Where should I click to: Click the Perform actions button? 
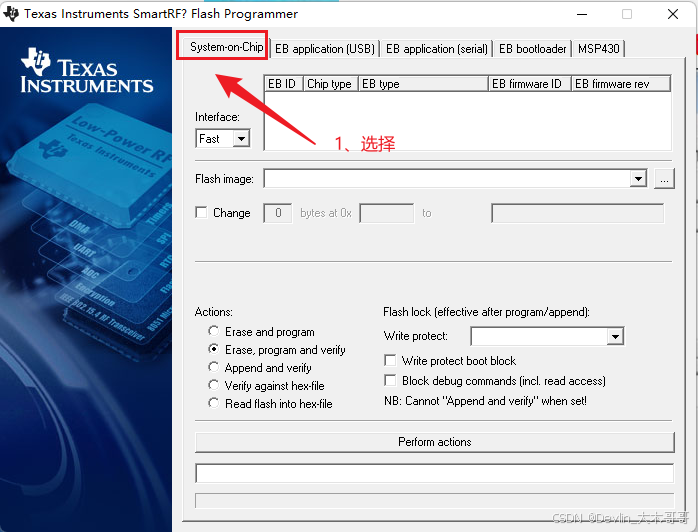(434, 442)
